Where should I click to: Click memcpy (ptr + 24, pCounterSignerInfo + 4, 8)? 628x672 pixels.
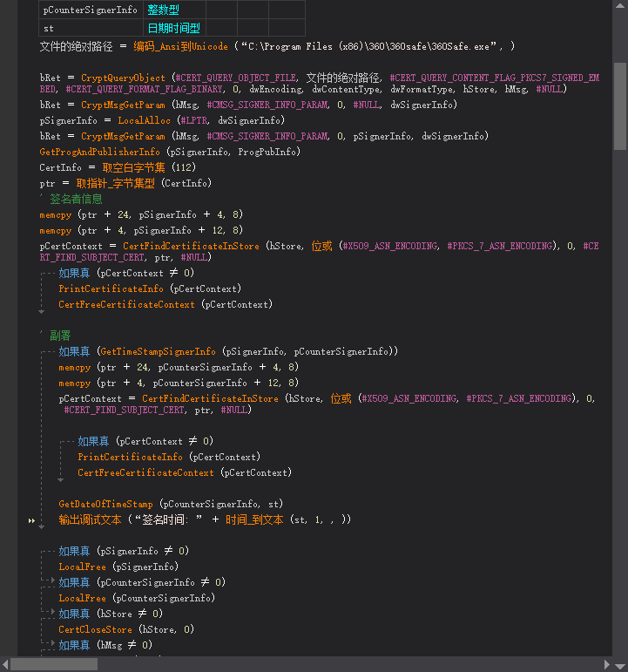coord(179,367)
